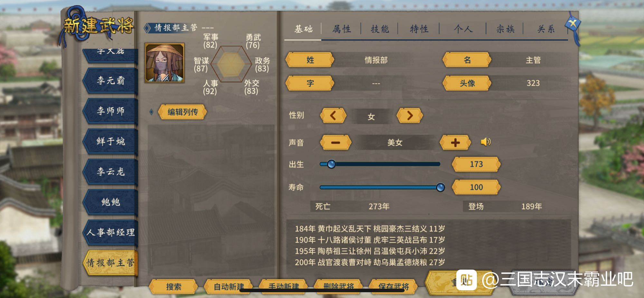
Task: Click the birth year slider handle
Action: 331,164
